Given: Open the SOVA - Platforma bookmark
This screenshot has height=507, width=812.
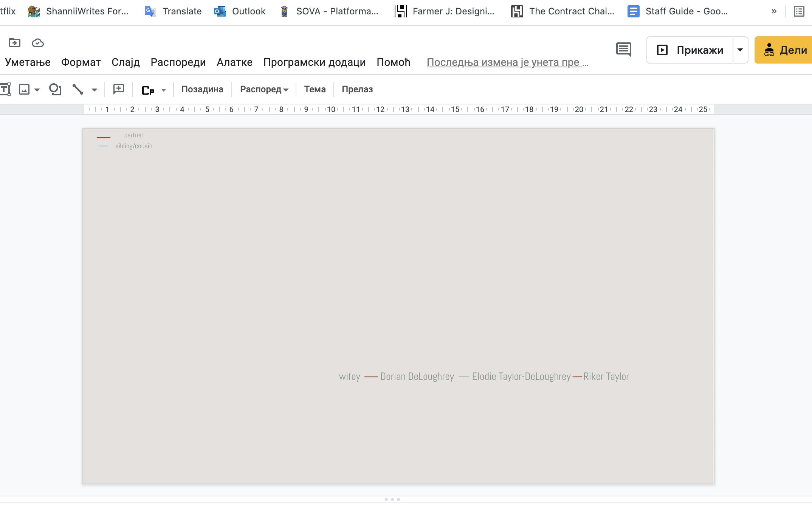Looking at the screenshot, I should [x=329, y=11].
